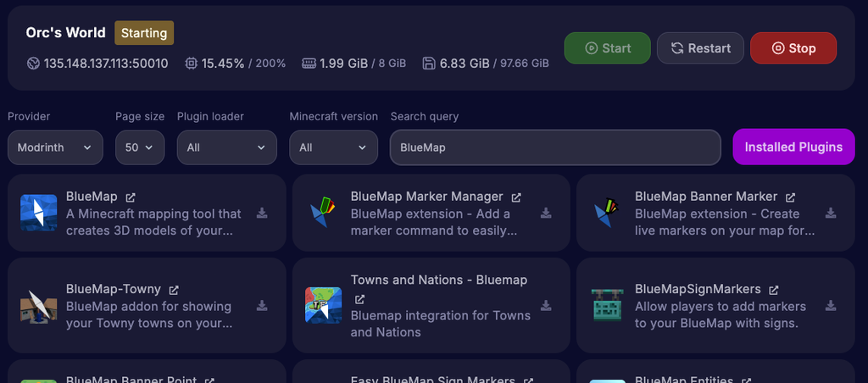This screenshot has width=868, height=383.
Task: Click the BlueMap plugin title
Action: (x=92, y=197)
